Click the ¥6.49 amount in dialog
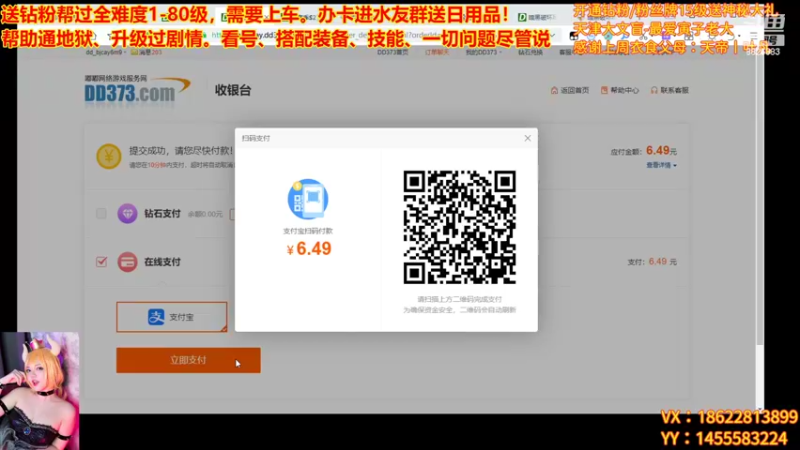This screenshot has height=450, width=800. point(309,248)
